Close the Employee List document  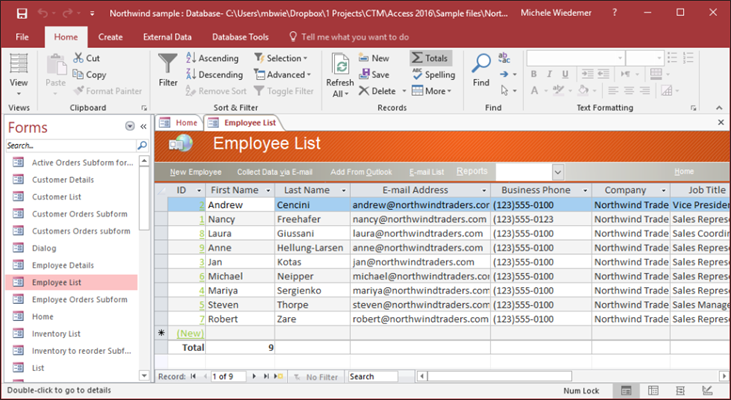721,122
